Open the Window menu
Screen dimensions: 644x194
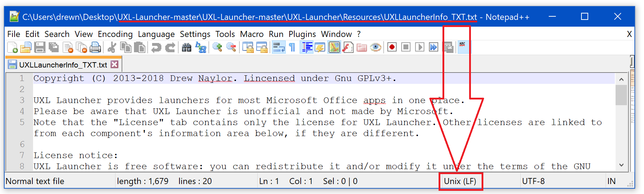click(336, 34)
